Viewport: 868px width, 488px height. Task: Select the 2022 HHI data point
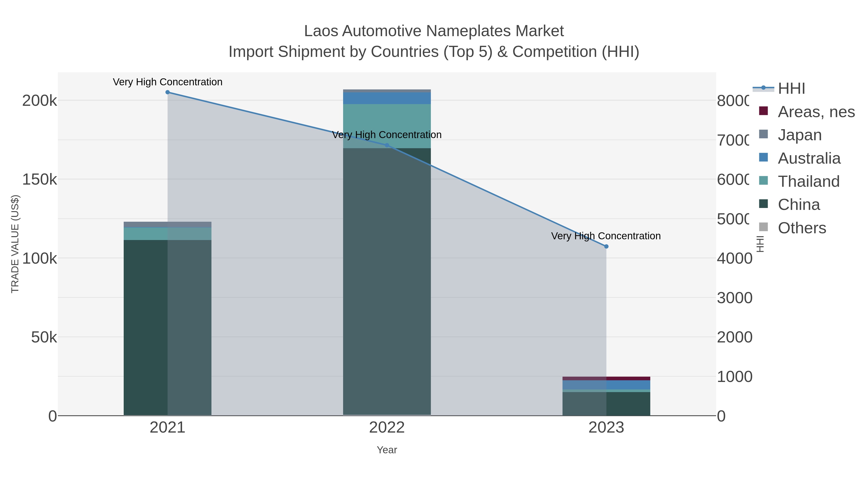(x=387, y=145)
